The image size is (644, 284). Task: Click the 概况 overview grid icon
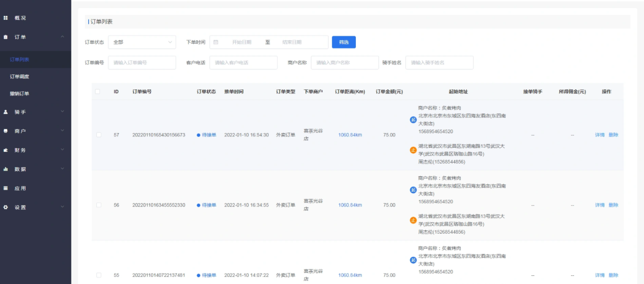(x=6, y=18)
